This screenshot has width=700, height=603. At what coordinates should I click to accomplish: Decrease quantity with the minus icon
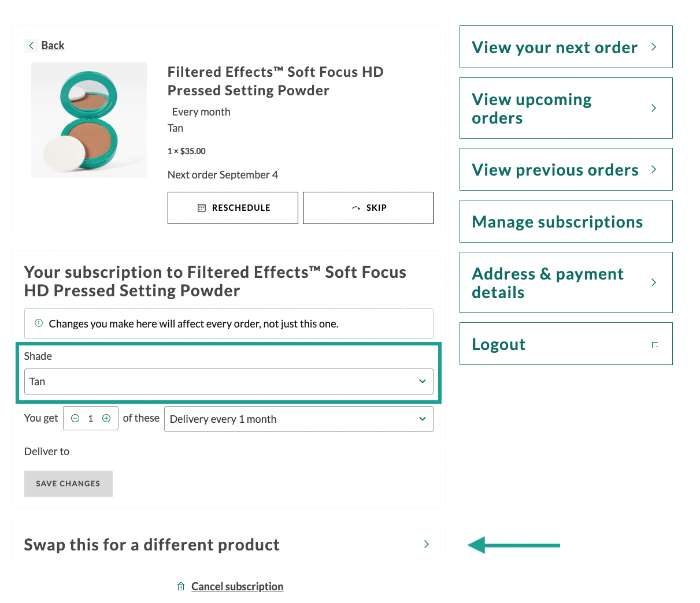click(x=75, y=419)
